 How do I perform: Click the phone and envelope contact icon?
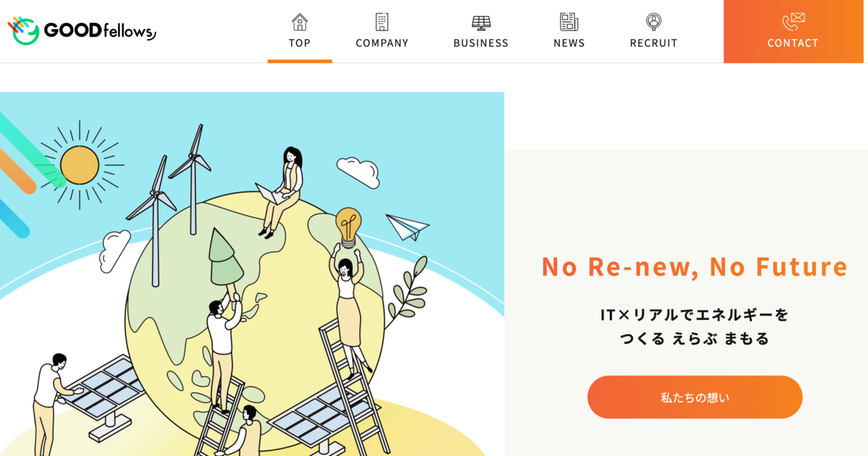(793, 22)
